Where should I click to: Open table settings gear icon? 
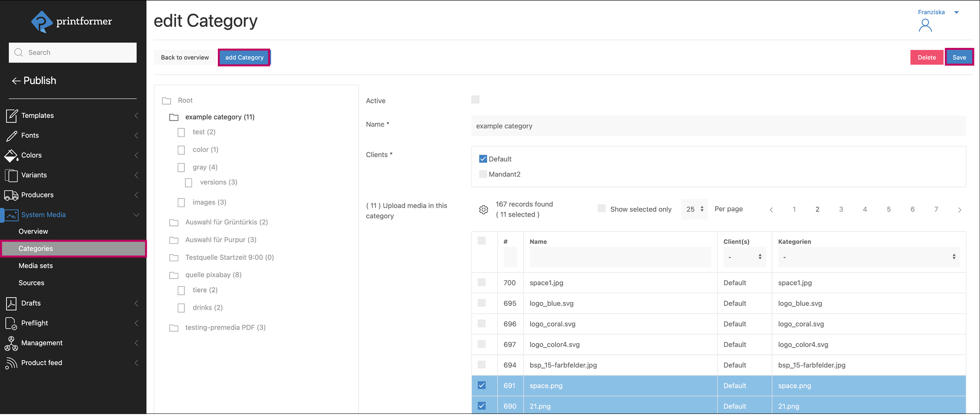point(483,209)
